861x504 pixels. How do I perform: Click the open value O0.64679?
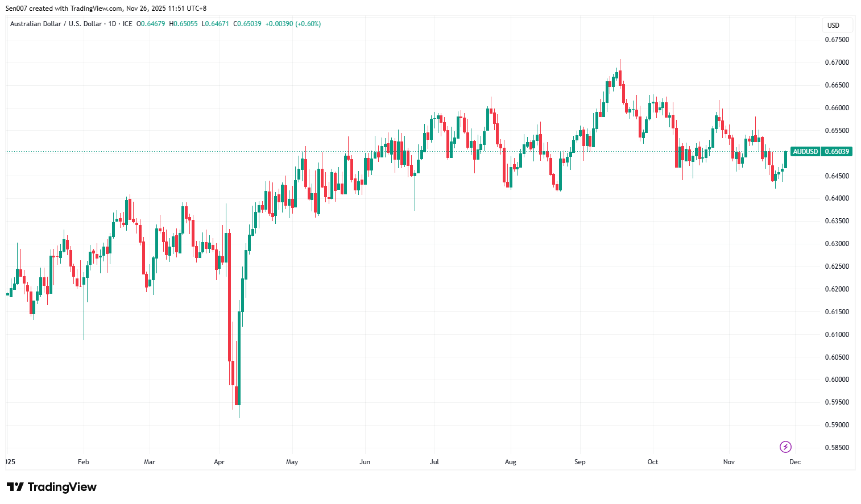(151, 24)
